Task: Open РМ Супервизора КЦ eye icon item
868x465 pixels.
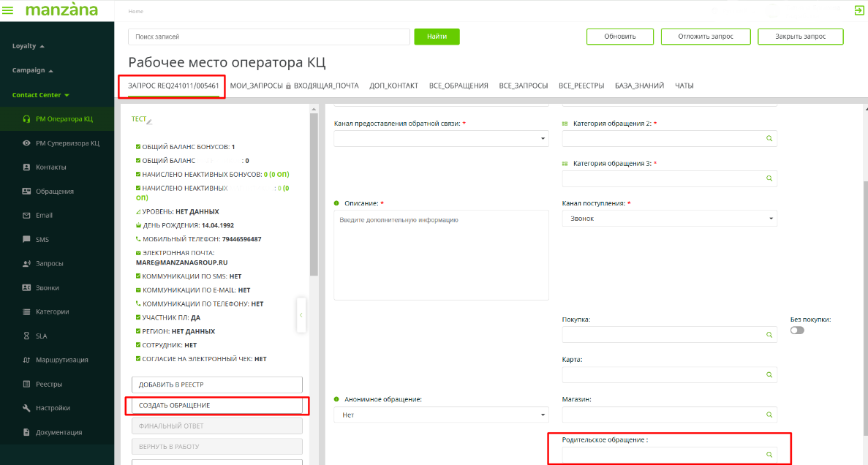Action: point(27,143)
